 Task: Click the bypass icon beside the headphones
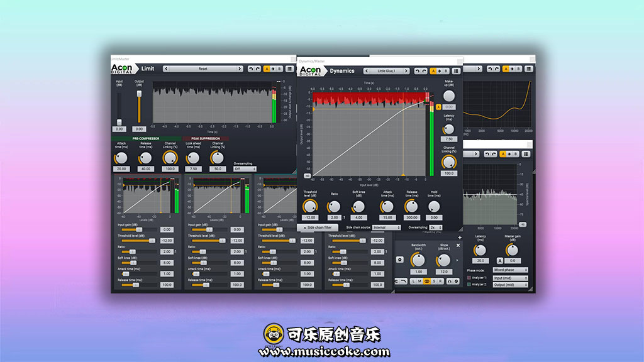click(x=456, y=282)
